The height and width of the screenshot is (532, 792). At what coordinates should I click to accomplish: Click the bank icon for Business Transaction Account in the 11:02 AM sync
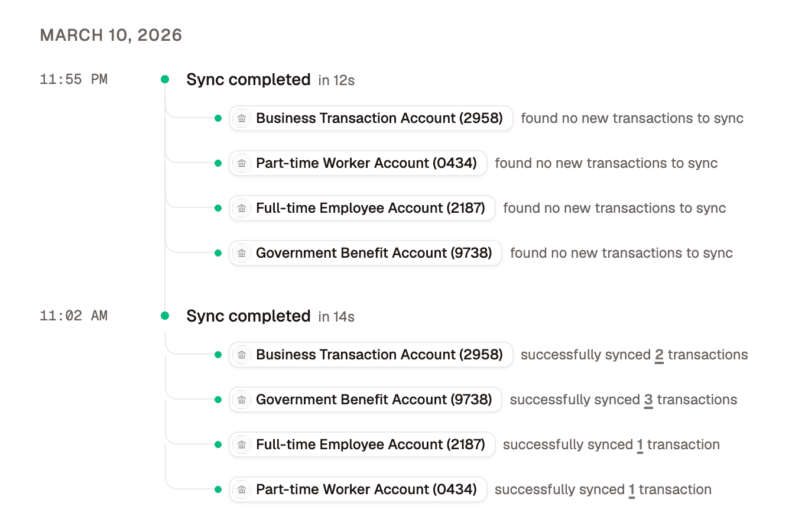tap(242, 355)
